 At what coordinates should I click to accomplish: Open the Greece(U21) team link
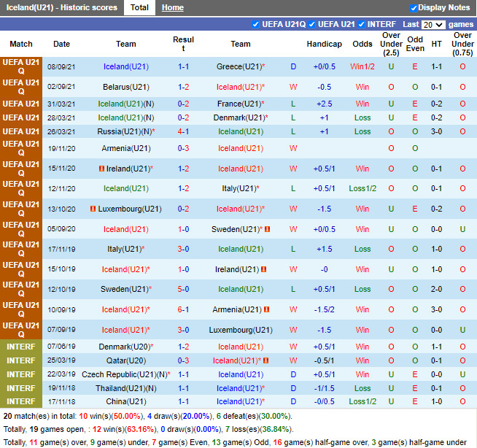238,66
